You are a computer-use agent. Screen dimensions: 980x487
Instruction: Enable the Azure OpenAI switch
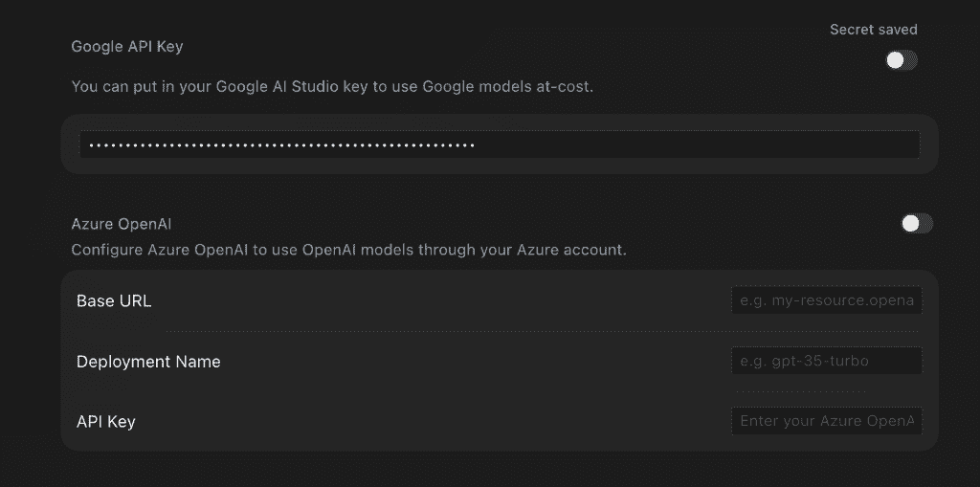click(917, 223)
